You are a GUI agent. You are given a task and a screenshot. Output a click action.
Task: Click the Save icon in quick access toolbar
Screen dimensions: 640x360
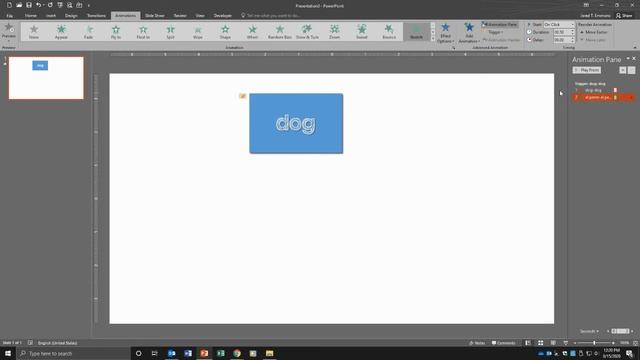coord(29,5)
